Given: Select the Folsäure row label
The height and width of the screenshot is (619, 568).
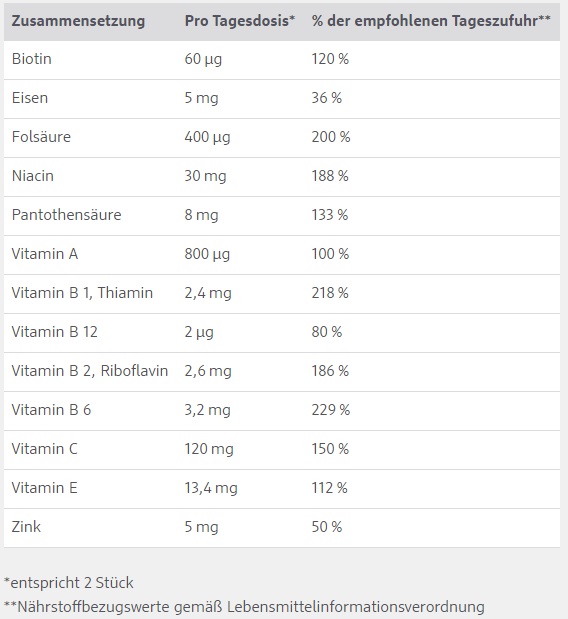Looking at the screenshot, I should coord(41,137).
